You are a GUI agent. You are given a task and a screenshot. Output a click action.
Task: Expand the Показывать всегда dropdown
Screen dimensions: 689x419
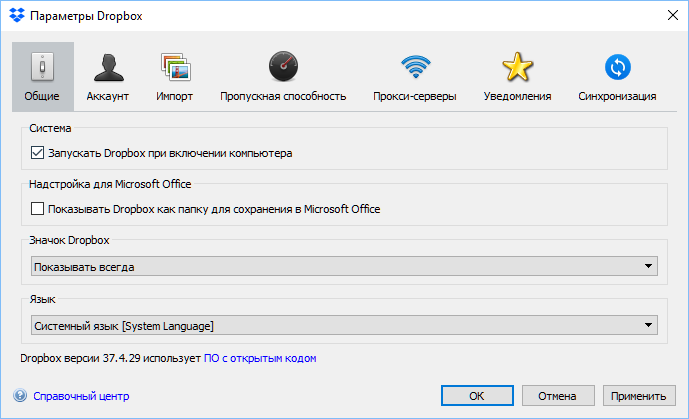(344, 266)
